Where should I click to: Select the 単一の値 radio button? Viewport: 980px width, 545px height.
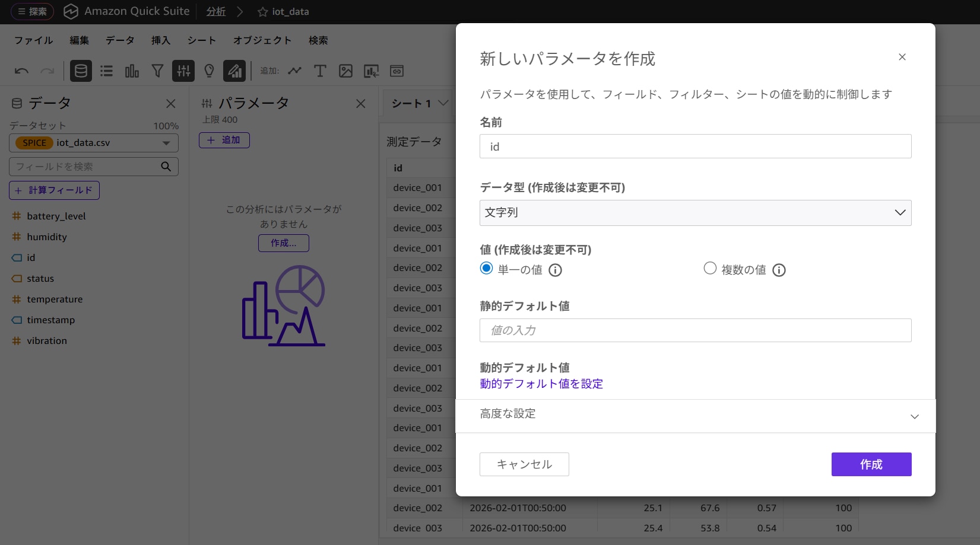[486, 269]
